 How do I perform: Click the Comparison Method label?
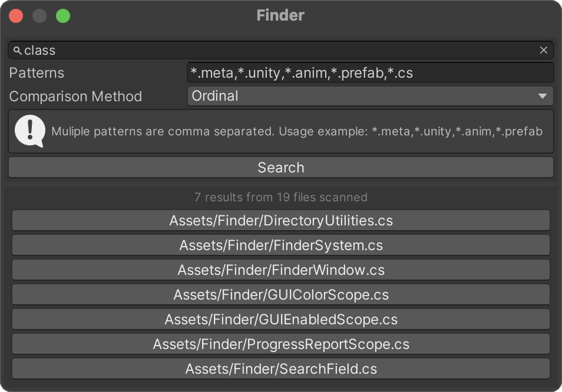pos(75,97)
